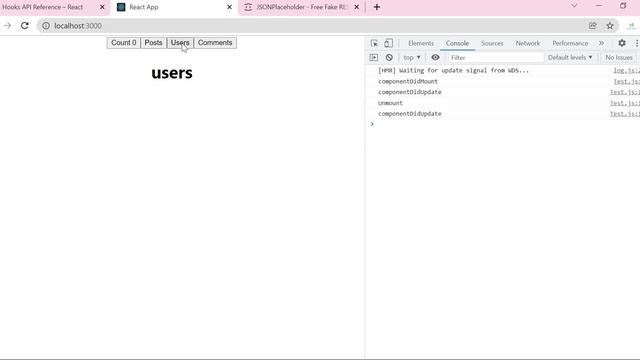
Task: Show the console sidebar
Action: (x=374, y=58)
